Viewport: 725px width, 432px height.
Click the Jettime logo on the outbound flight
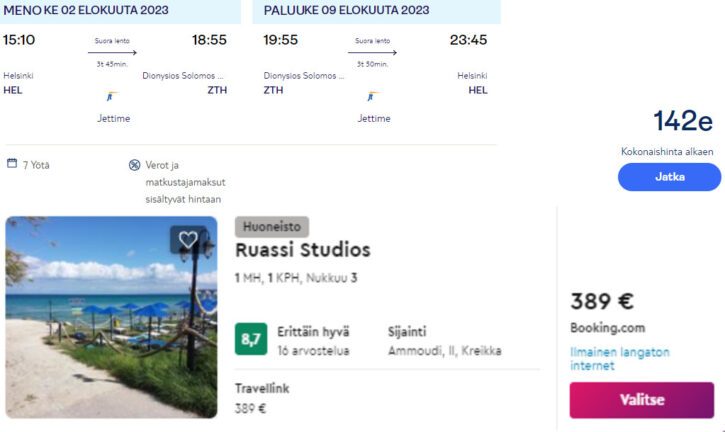tap(114, 98)
